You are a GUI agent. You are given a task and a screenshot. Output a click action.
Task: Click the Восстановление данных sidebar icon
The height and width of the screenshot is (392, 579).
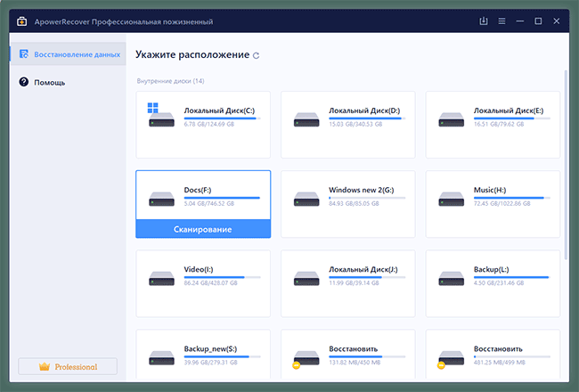tap(24, 54)
